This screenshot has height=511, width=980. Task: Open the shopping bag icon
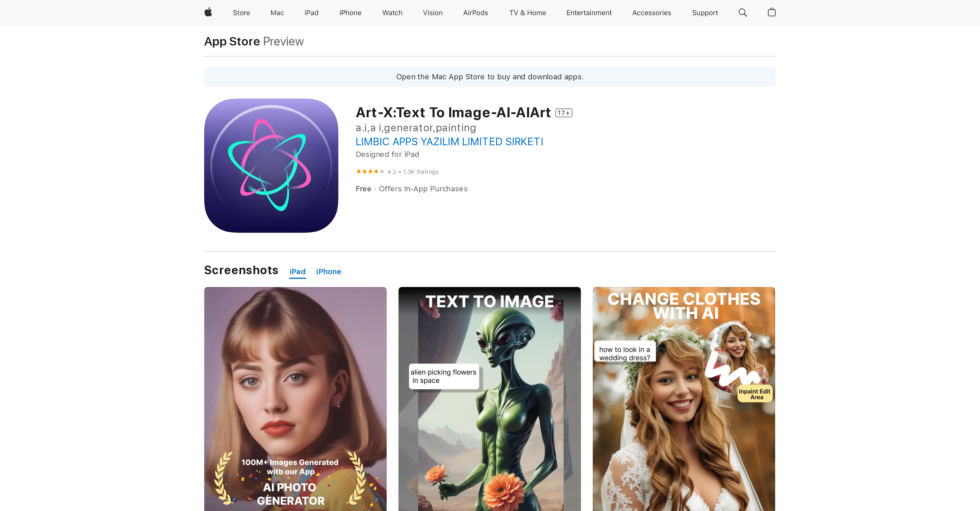point(771,13)
